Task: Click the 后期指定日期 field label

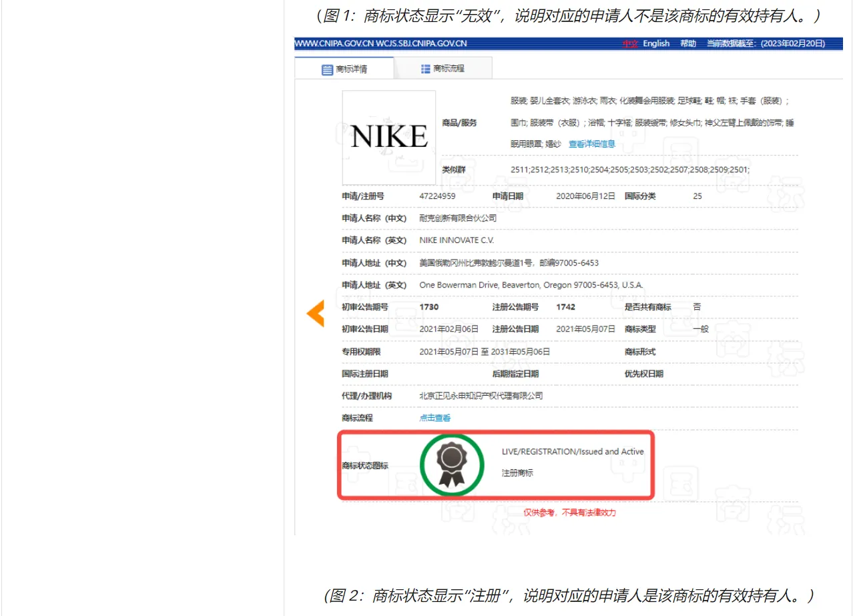Action: 515,374
